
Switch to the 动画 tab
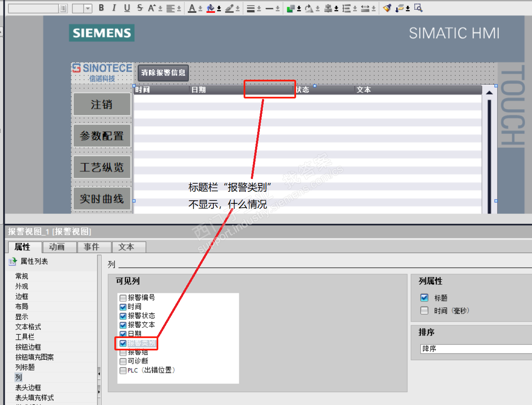coord(60,247)
